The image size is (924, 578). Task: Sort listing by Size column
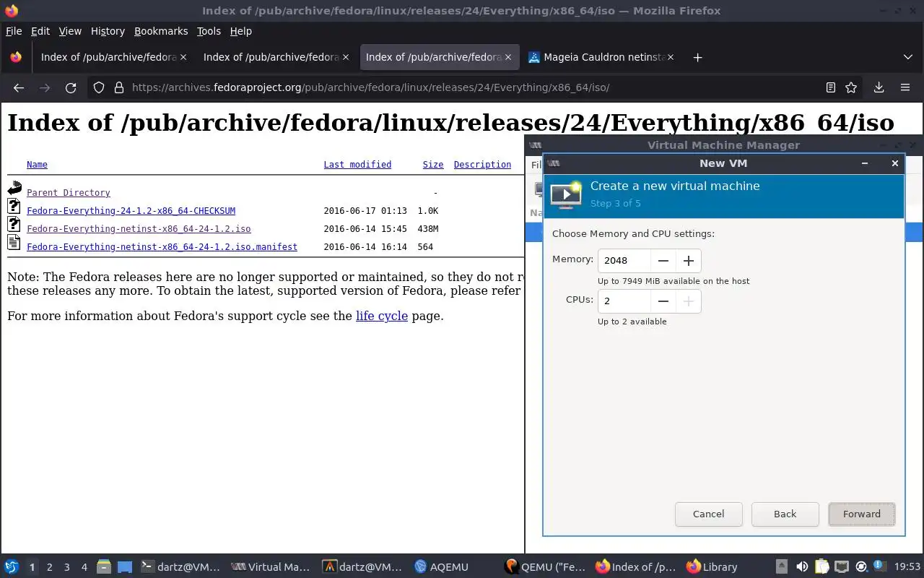pos(433,165)
